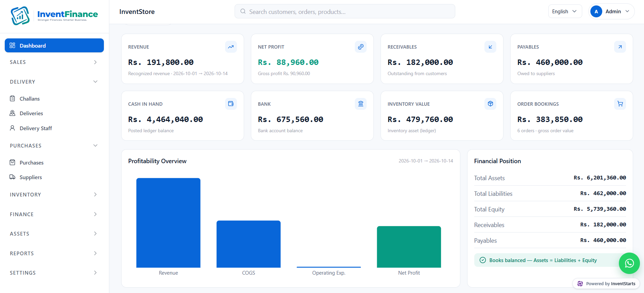
Task: Click the search magnifier icon
Action: click(x=243, y=12)
